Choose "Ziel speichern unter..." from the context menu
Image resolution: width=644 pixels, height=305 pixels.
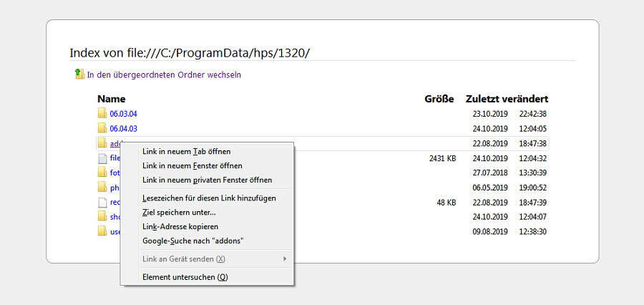point(179,212)
